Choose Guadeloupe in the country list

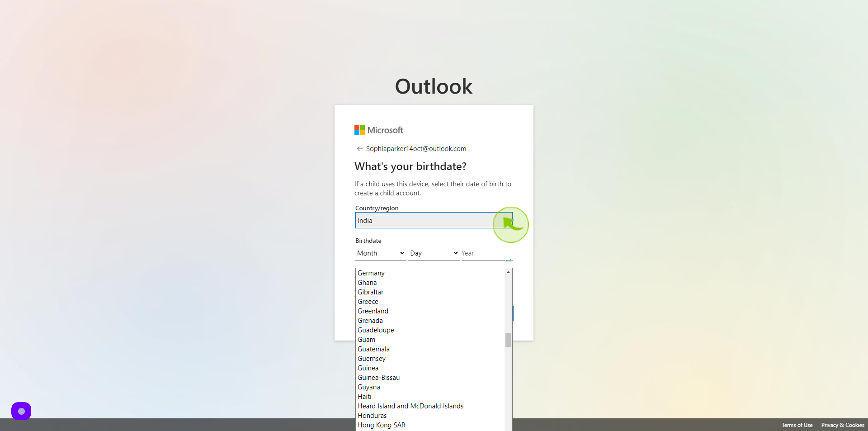tap(430, 330)
